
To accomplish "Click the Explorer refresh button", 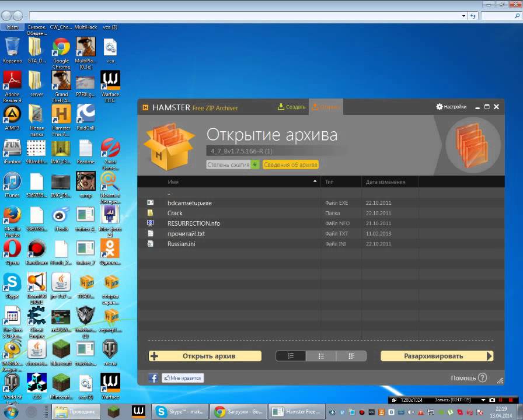I will (473, 16).
